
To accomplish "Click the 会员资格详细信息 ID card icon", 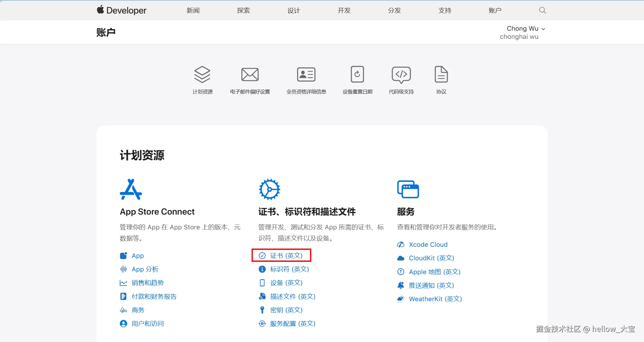I will tap(306, 75).
